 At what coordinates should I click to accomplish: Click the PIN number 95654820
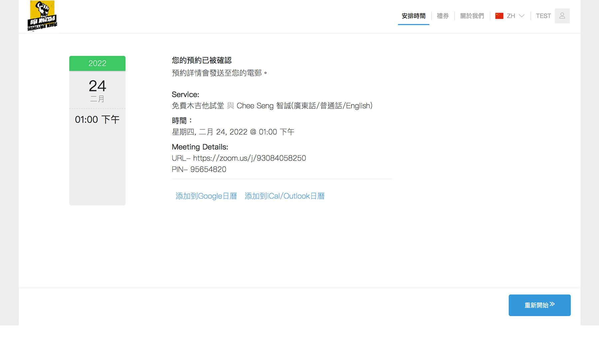[208, 170]
